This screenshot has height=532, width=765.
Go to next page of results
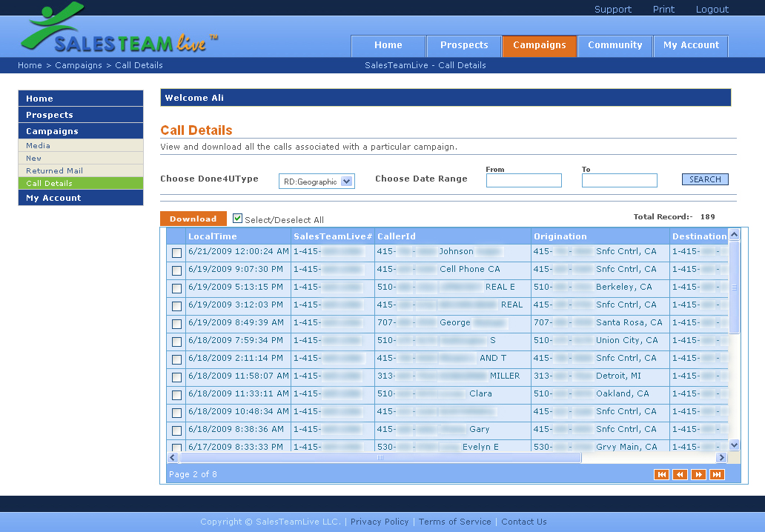[698, 474]
